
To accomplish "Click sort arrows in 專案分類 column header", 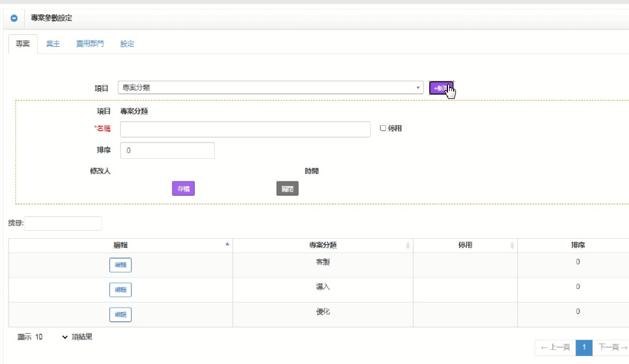I will click(x=408, y=246).
